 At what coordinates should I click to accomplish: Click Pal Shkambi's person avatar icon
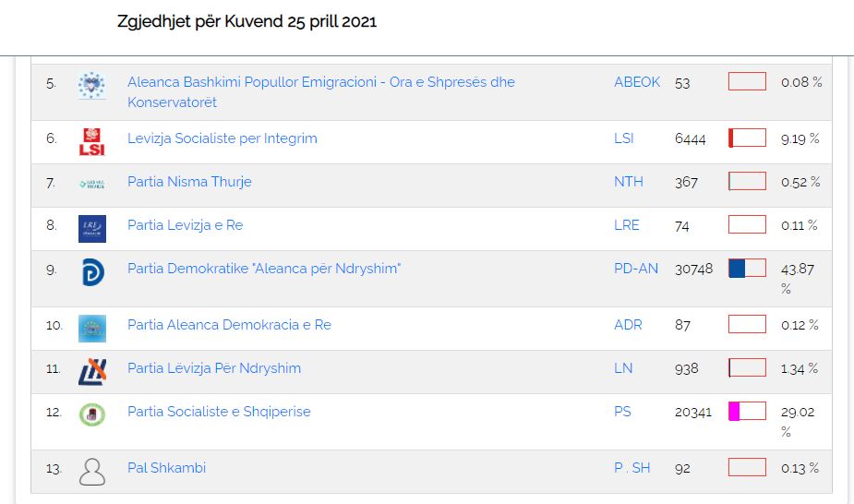coord(91,472)
